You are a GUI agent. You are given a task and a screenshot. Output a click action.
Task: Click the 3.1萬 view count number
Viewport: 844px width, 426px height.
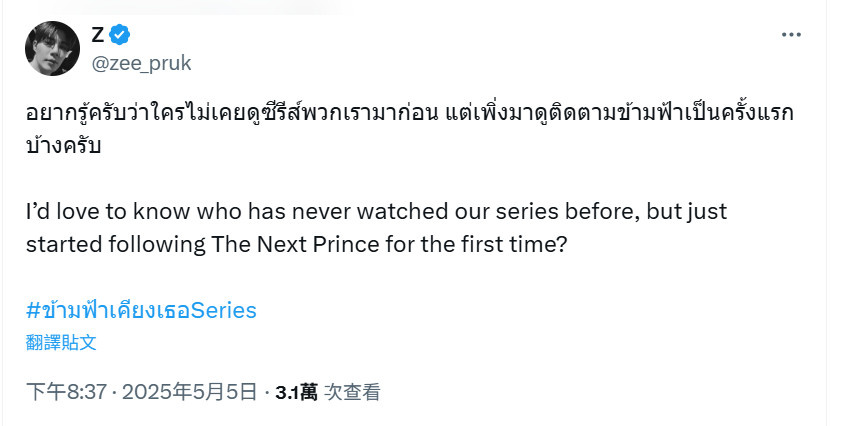point(296,392)
